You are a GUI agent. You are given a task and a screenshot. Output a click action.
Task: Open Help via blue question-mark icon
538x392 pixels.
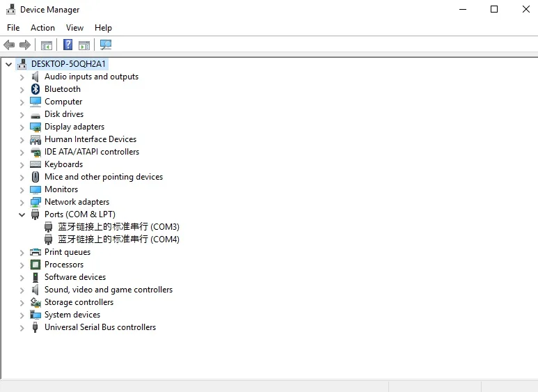68,45
